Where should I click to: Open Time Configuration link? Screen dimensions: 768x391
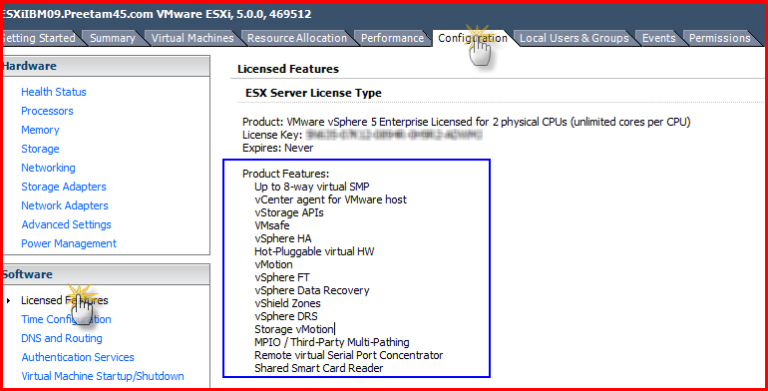point(66,319)
